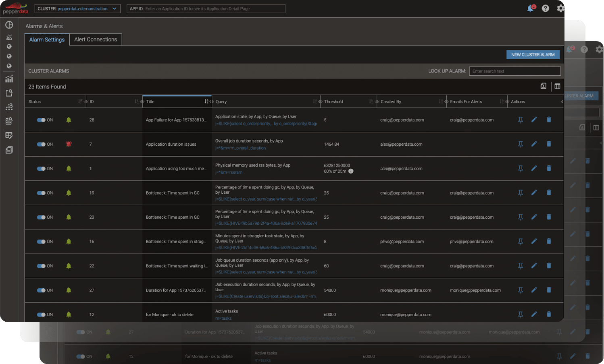Click the Actions column header
Screen dimensions: 604x364
coord(518,101)
